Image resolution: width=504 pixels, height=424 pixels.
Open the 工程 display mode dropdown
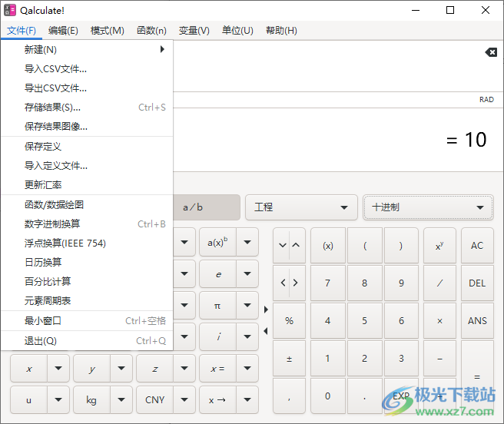[x=301, y=207]
